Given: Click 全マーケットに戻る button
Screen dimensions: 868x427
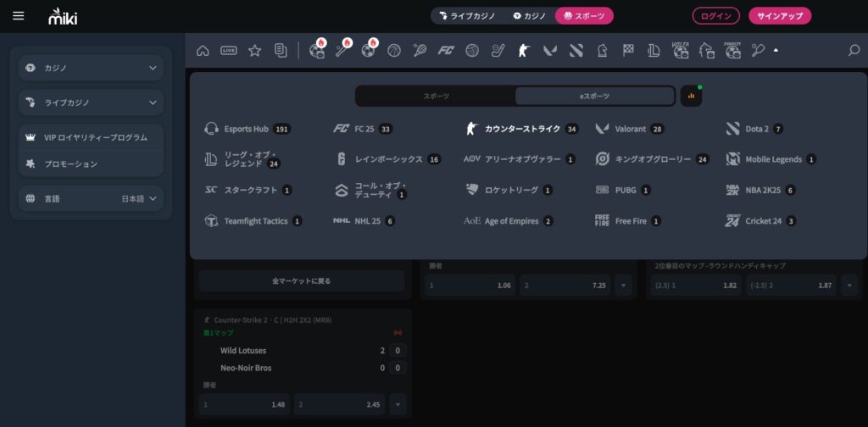Looking at the screenshot, I should point(302,281).
